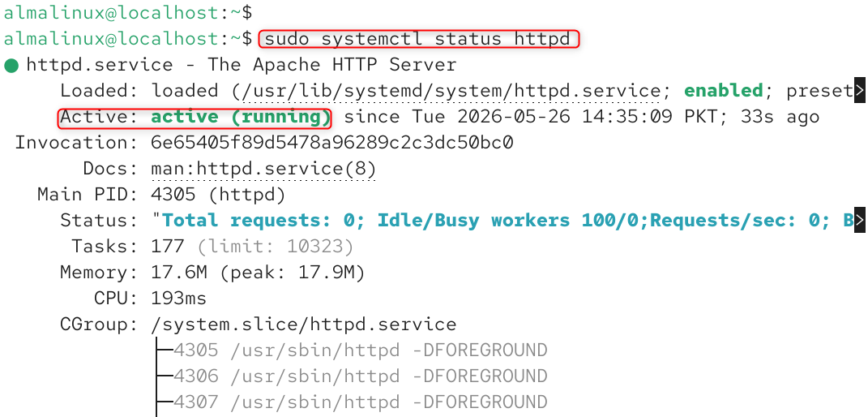Click the 'Main PID:' label
This screenshot has height=417, width=868.
pos(88,195)
